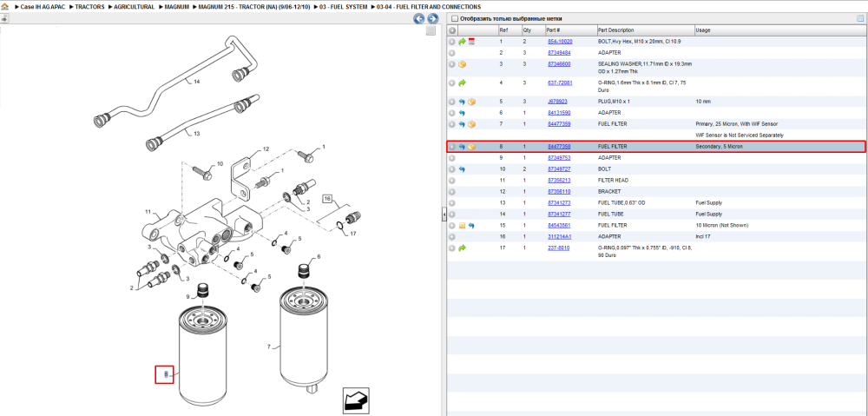Click the panel icon right of the label filter
This screenshot has height=416, width=868.
[x=860, y=19]
